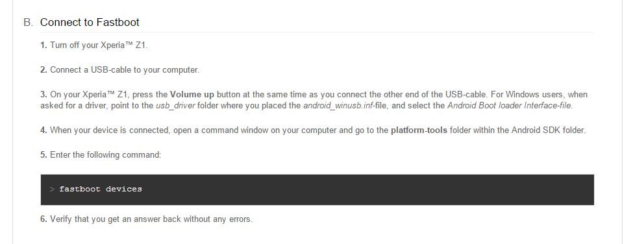Click the "fastboot devices" command text
Screen dimensions: 644x244
tap(101, 189)
